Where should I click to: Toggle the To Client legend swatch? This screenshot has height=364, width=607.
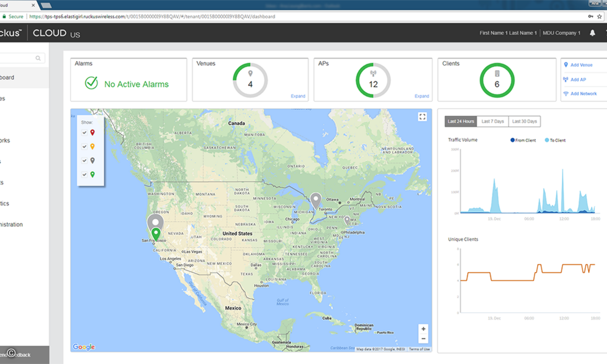tap(546, 140)
